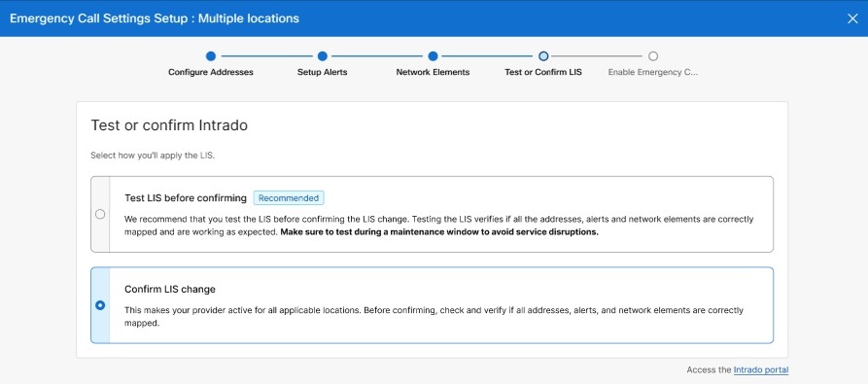Go to the Configure Addresses step circle

(210, 55)
